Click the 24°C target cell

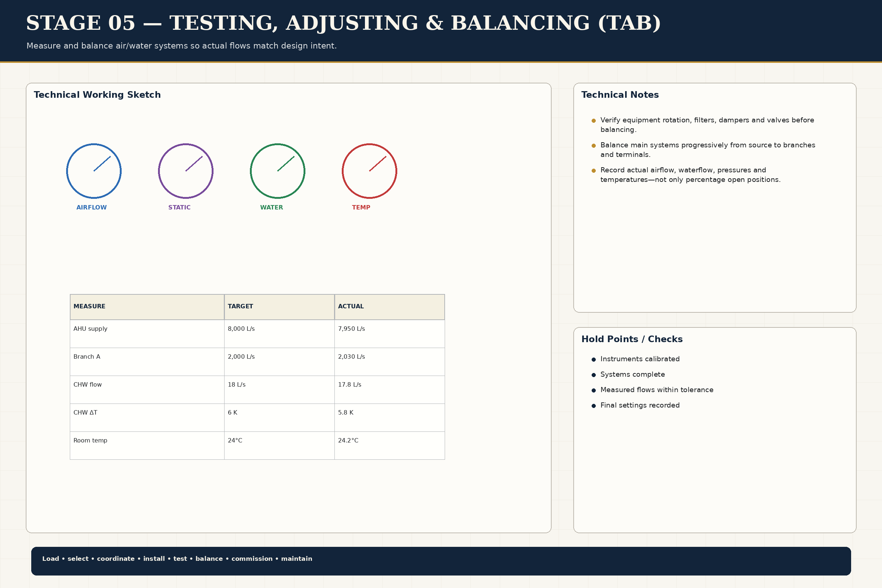point(279,445)
